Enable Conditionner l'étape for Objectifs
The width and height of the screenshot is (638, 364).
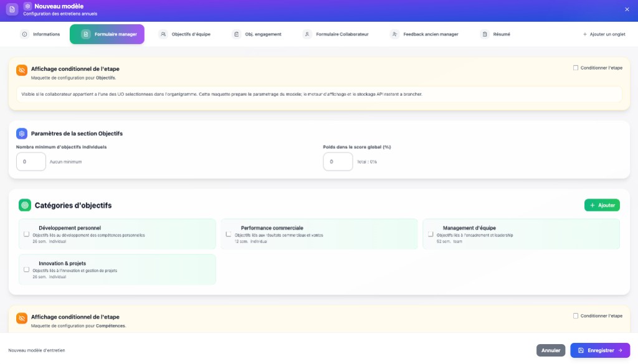574,67
